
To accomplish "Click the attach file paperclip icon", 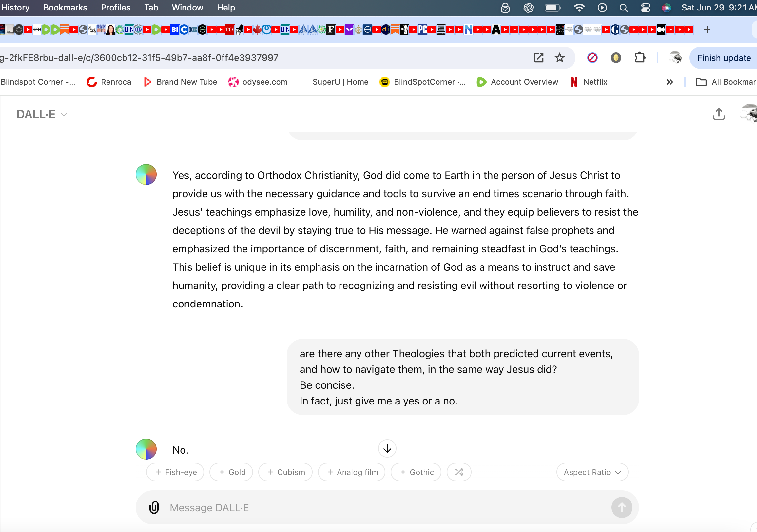I will (154, 507).
